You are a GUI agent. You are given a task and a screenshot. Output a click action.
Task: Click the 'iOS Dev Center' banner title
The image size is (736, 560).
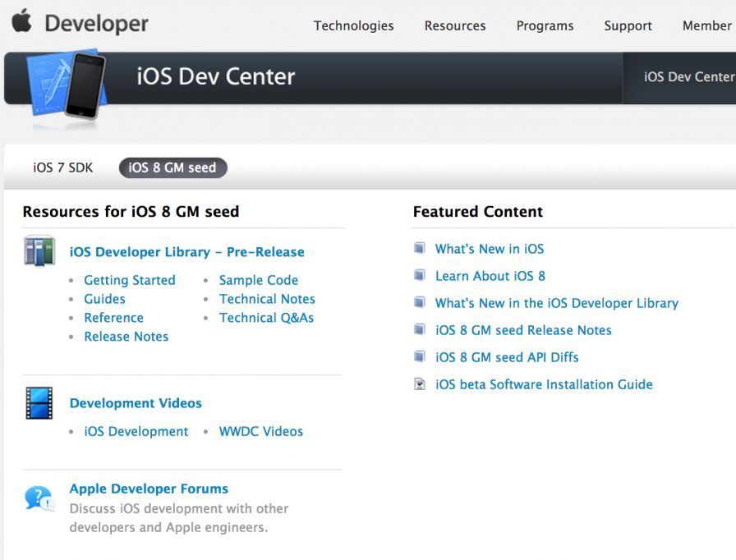[216, 76]
